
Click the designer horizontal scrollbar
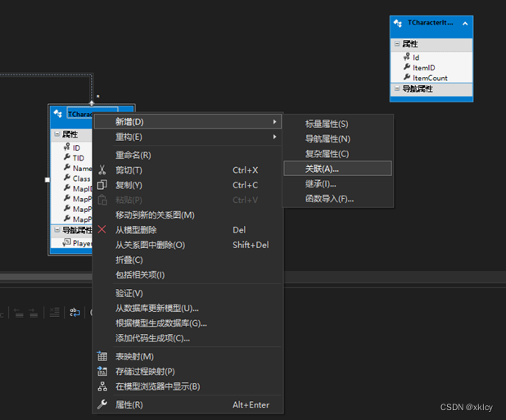click(46, 277)
